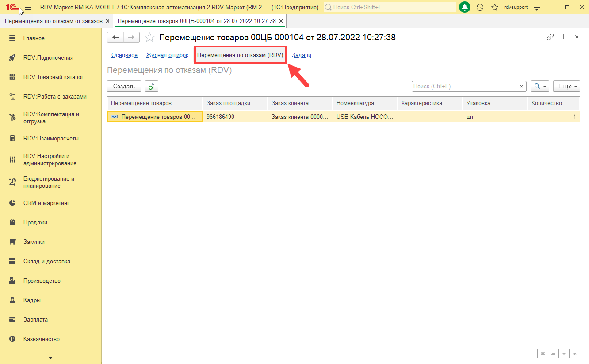The height and width of the screenshot is (364, 589).
Task: Open the Задачи link
Action: [302, 55]
